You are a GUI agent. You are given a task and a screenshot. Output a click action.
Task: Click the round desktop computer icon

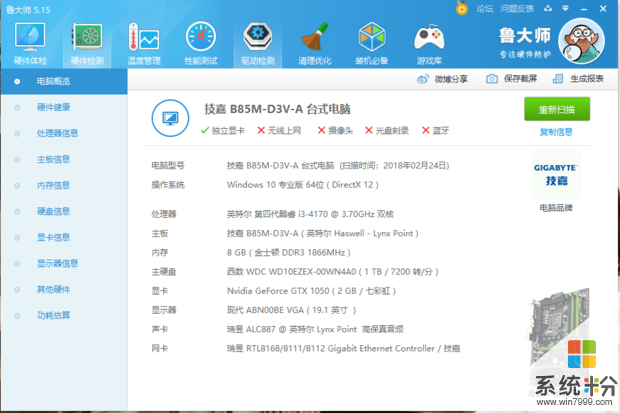pos(170,118)
